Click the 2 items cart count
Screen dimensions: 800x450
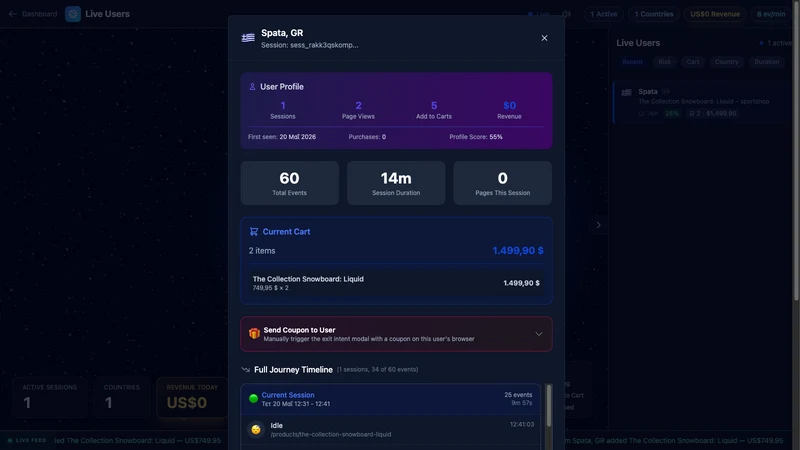click(x=262, y=251)
